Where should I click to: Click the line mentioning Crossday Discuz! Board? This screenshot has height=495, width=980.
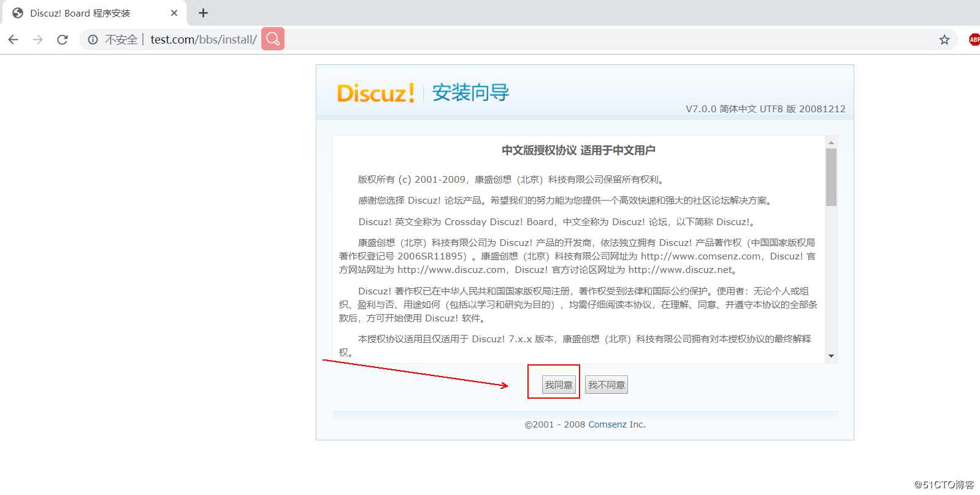[557, 222]
